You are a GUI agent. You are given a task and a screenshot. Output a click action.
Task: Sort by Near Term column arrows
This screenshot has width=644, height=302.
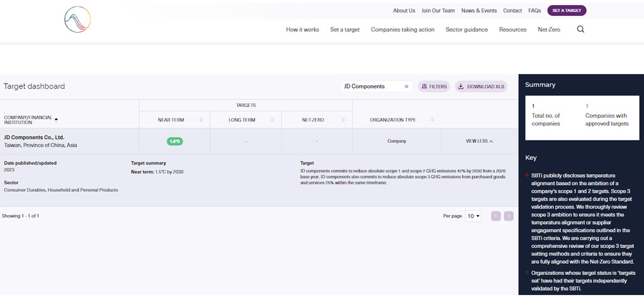tap(201, 120)
